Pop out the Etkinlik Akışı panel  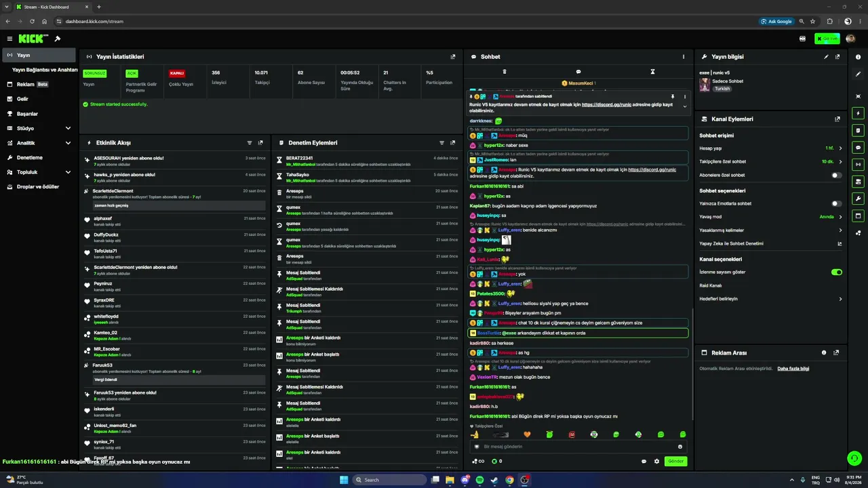(260, 143)
